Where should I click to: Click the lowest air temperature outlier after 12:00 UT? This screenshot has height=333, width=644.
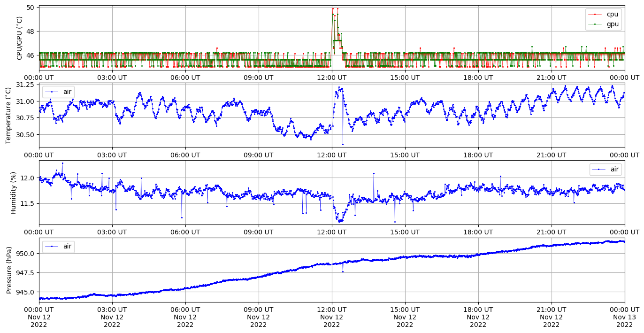pyautogui.click(x=343, y=144)
